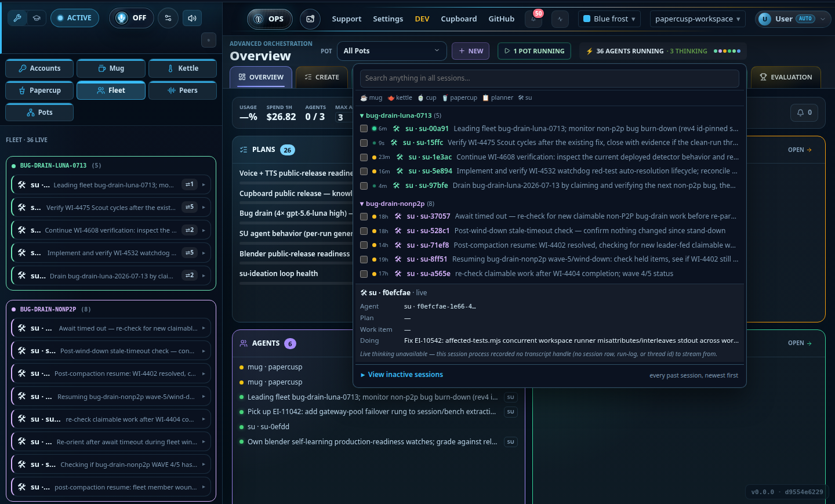The height and width of the screenshot is (504, 835).
Task: Open the Cupboard menu item
Action: click(x=459, y=19)
